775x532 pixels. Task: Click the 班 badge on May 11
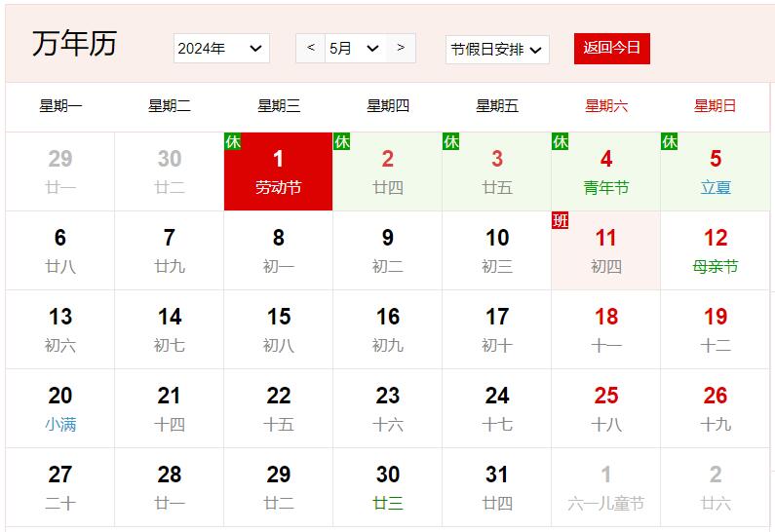pos(561,221)
